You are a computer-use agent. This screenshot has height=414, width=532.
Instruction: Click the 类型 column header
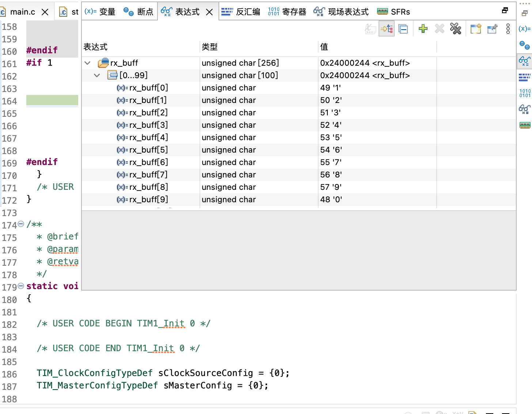pyautogui.click(x=259, y=47)
